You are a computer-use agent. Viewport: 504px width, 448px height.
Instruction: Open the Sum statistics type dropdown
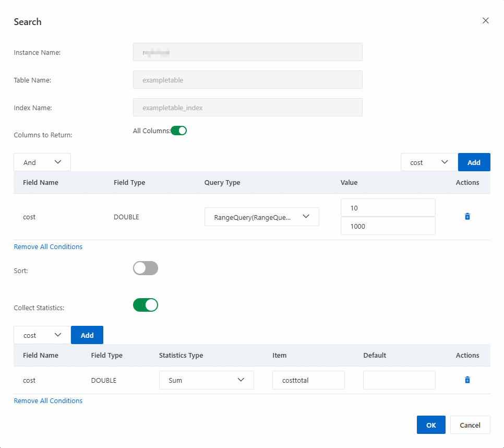tap(206, 380)
